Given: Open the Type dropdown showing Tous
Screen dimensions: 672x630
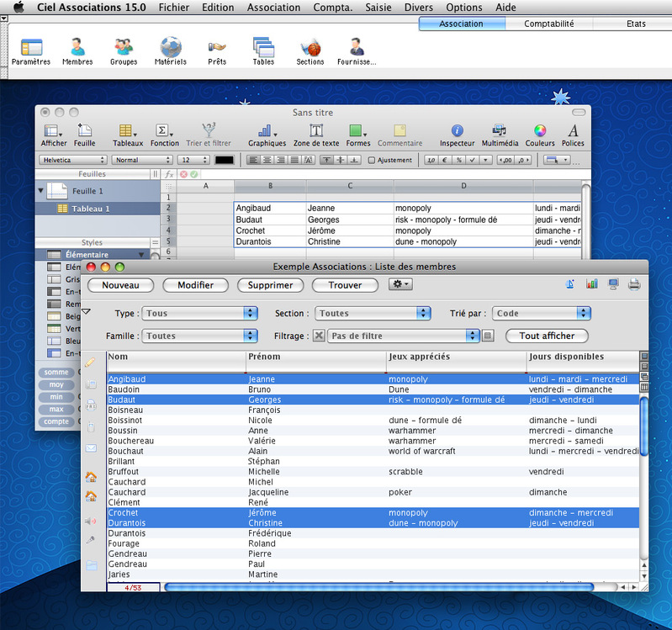Looking at the screenshot, I should (x=199, y=313).
